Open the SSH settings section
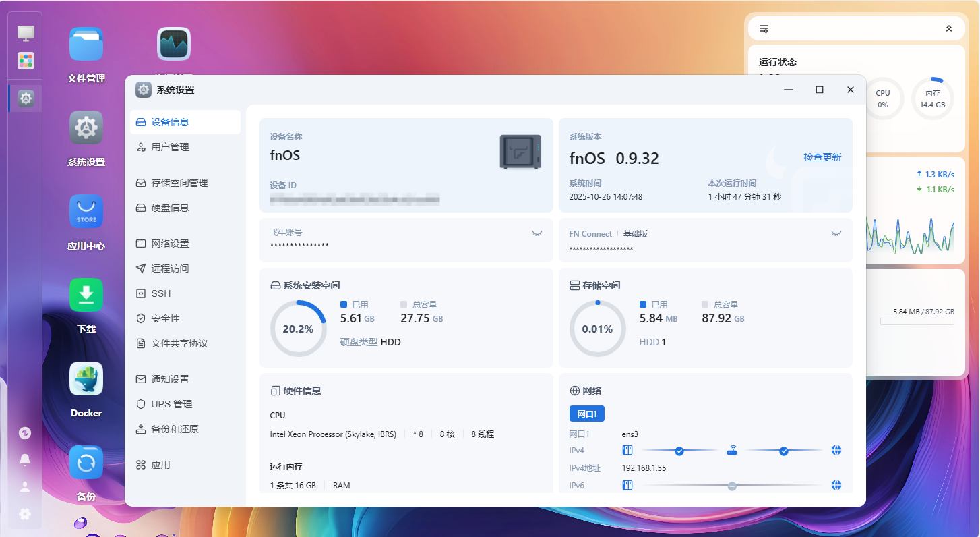Viewport: 980px width, 537px height. (x=161, y=293)
